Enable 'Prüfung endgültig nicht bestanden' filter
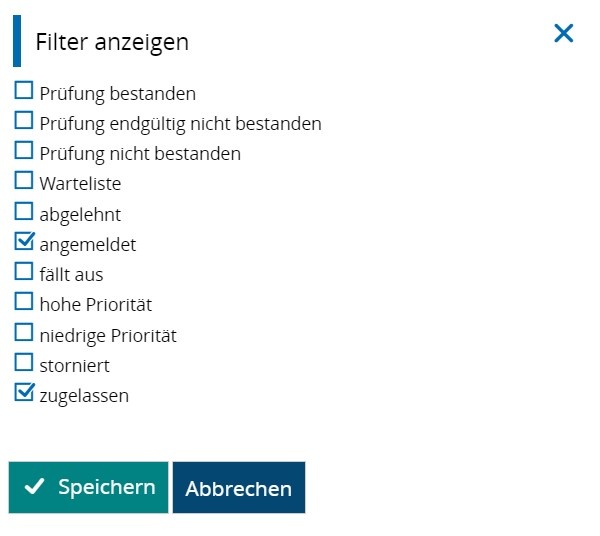 [x=23, y=121]
